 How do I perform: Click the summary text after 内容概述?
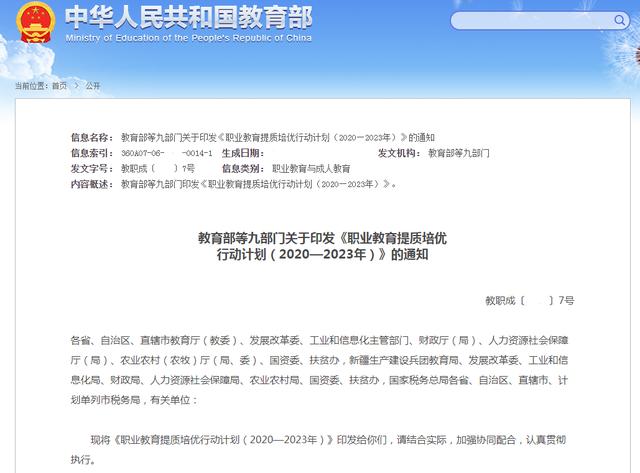point(258,184)
